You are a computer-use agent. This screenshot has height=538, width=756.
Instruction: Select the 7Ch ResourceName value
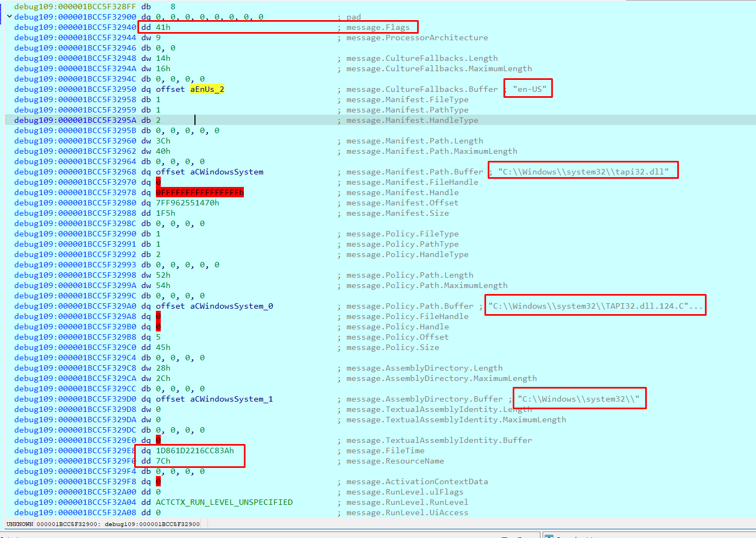pos(163,461)
